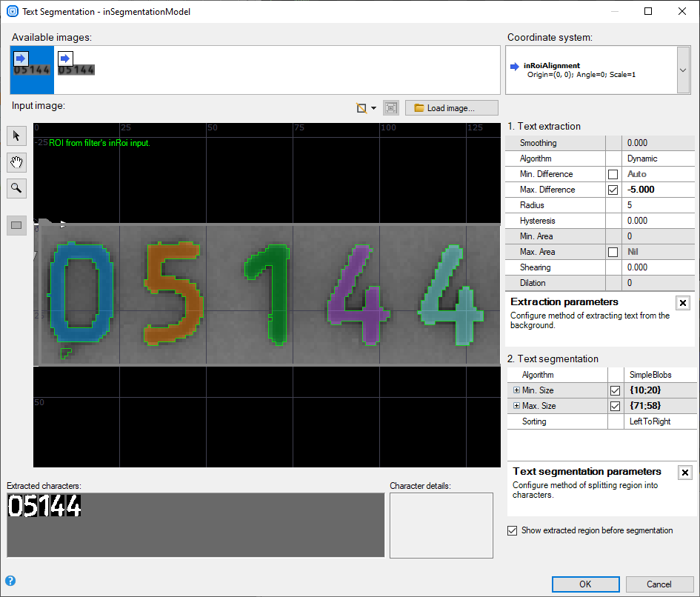Open the Coordinate system dropdown
This screenshot has width=700, height=597.
[x=683, y=70]
